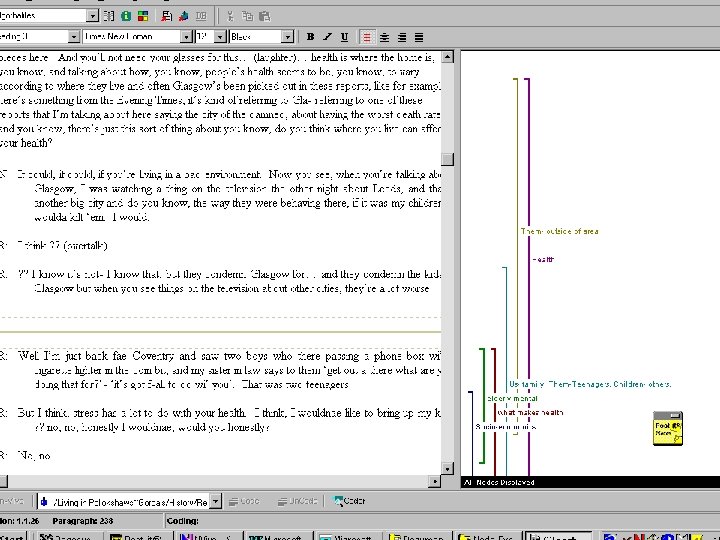Open the attributes icon with colored squares
This screenshot has width=720, height=540.
(x=143, y=16)
